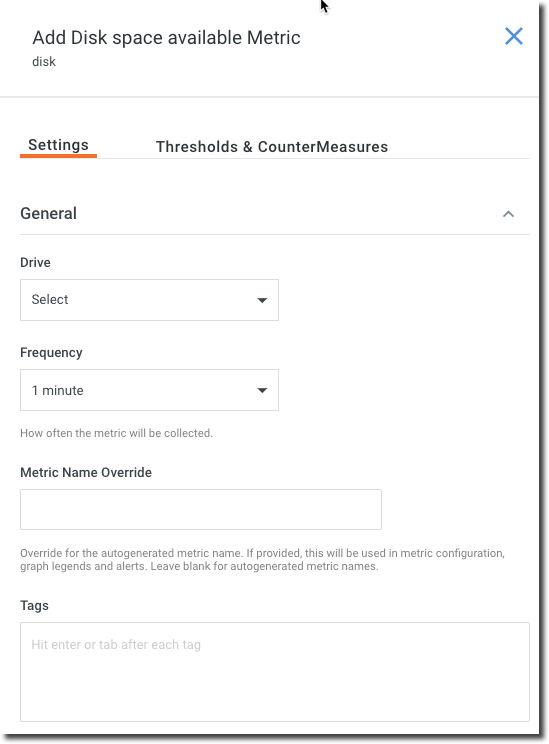Select the Settings tab
Screen dimensions: 549x744
(58, 145)
